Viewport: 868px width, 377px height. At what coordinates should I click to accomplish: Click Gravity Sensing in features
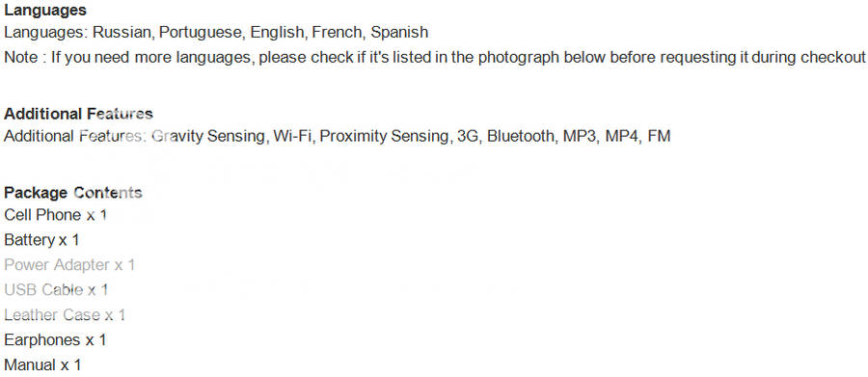pos(208,136)
